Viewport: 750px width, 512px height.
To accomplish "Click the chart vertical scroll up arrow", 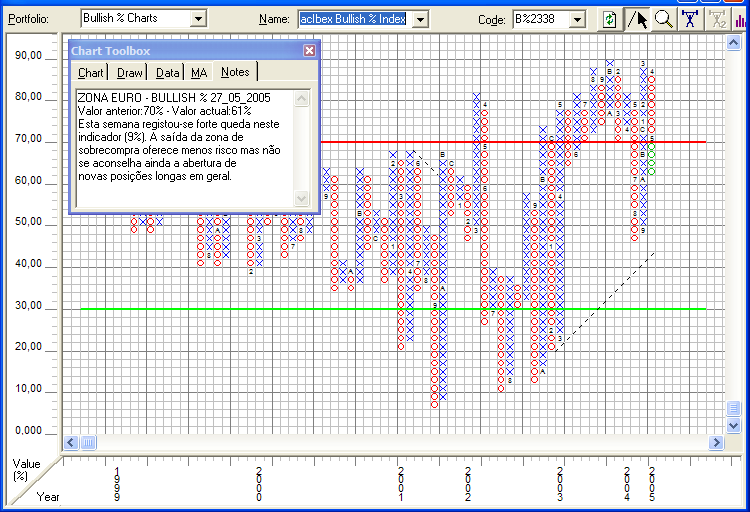I will 733,43.
